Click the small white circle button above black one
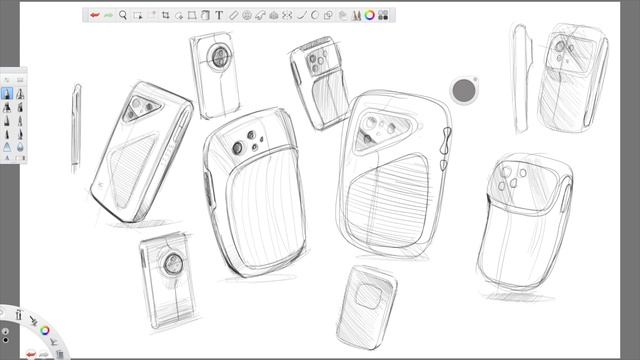This screenshot has height=360, width=640. 5,331
